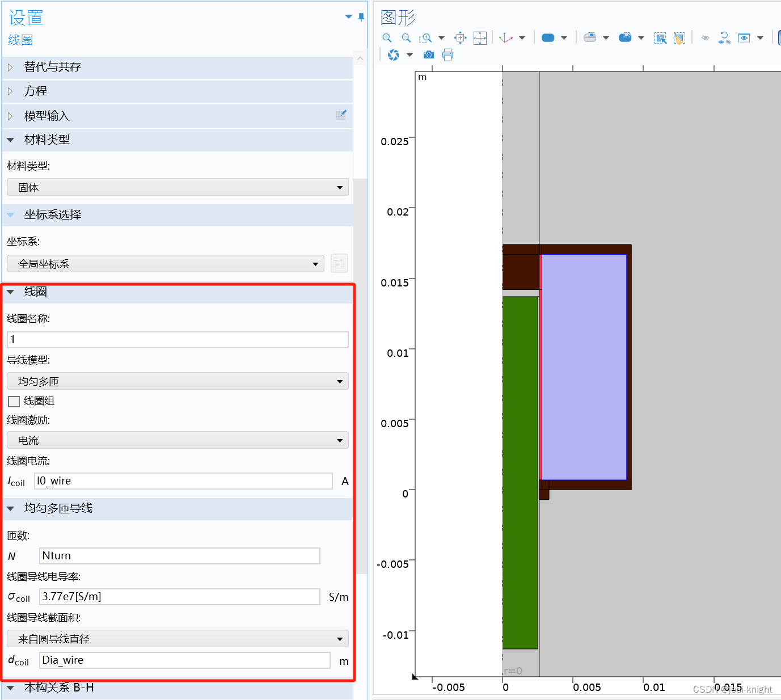Open the Zoom Box options arrow
The image size is (781, 700).
click(441, 38)
